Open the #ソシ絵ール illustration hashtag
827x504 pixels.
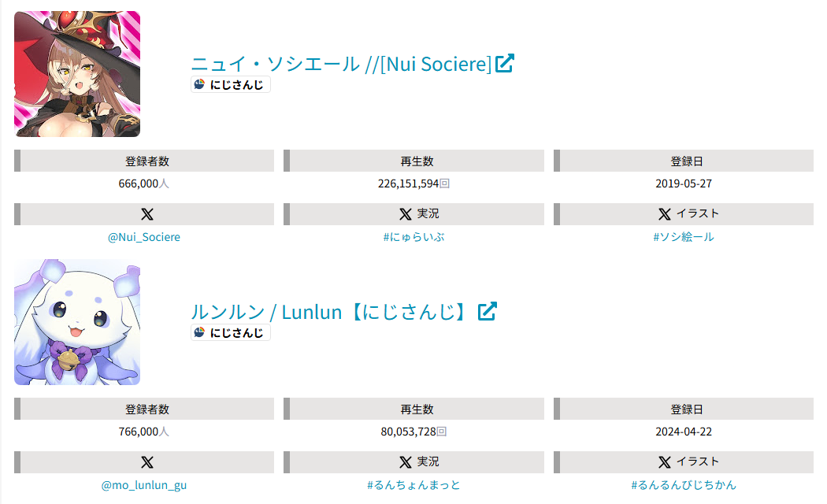tap(684, 237)
